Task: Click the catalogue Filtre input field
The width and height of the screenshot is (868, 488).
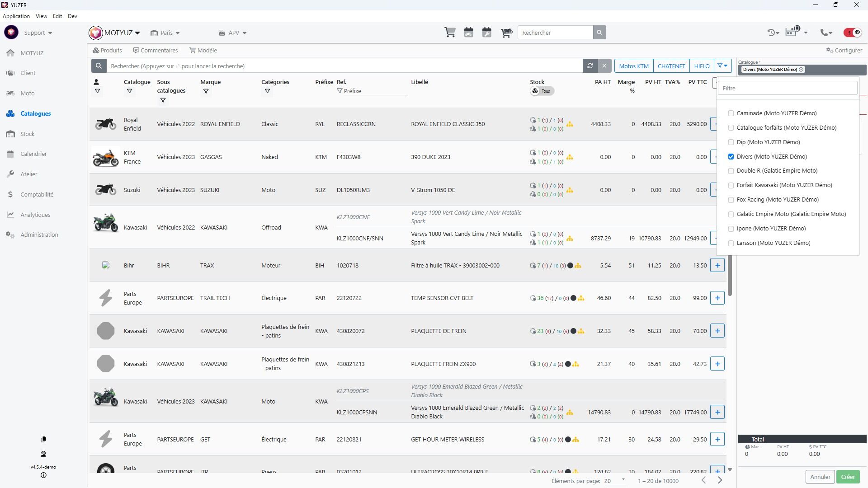Action: pyautogui.click(x=787, y=89)
